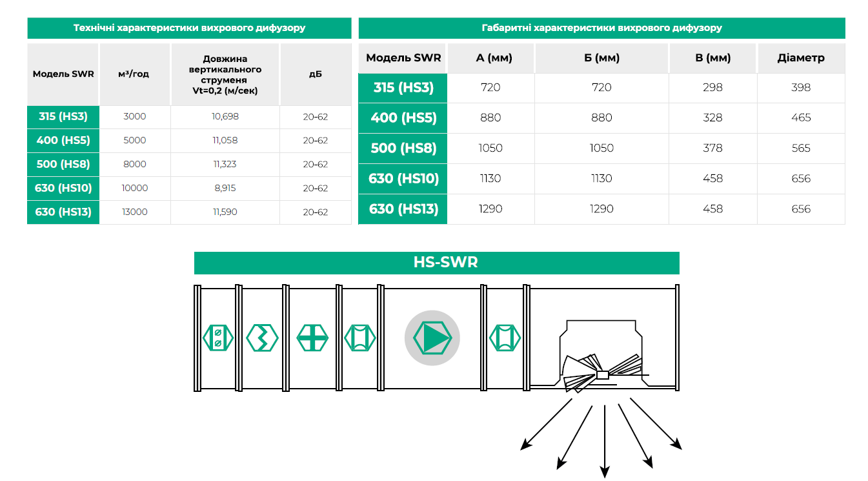Image resolution: width=868 pixels, height=481 pixels.
Task: Select the silencer icon right of the fan
Action: (505, 338)
